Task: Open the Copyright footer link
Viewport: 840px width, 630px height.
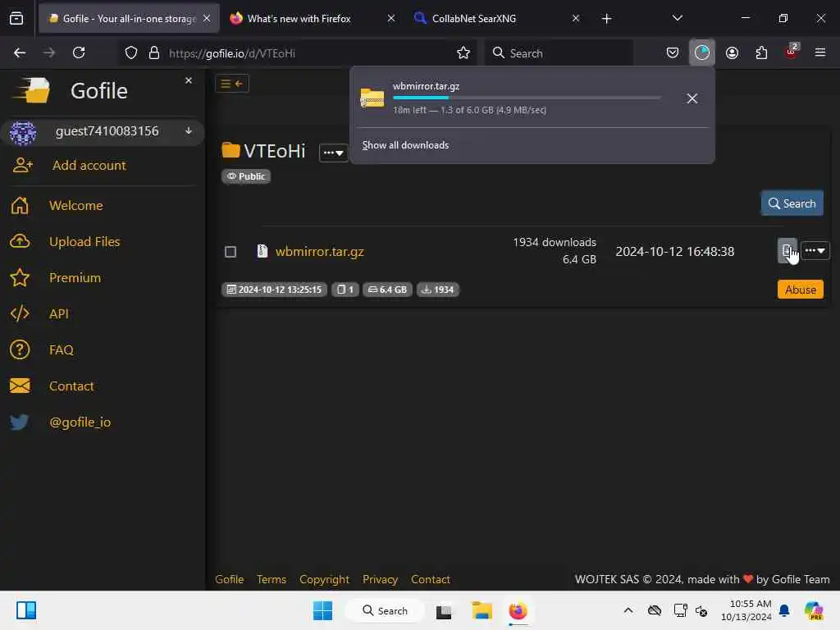Action: click(x=324, y=579)
